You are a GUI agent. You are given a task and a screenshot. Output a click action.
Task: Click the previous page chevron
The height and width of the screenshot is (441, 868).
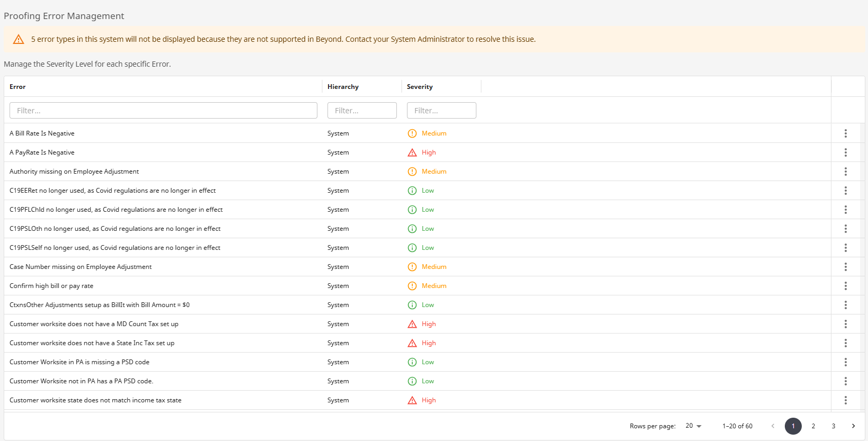coord(773,426)
